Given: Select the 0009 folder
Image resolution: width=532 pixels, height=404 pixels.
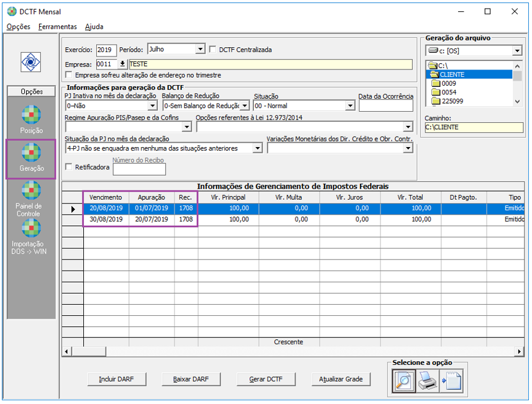Looking at the screenshot, I should (x=444, y=83).
